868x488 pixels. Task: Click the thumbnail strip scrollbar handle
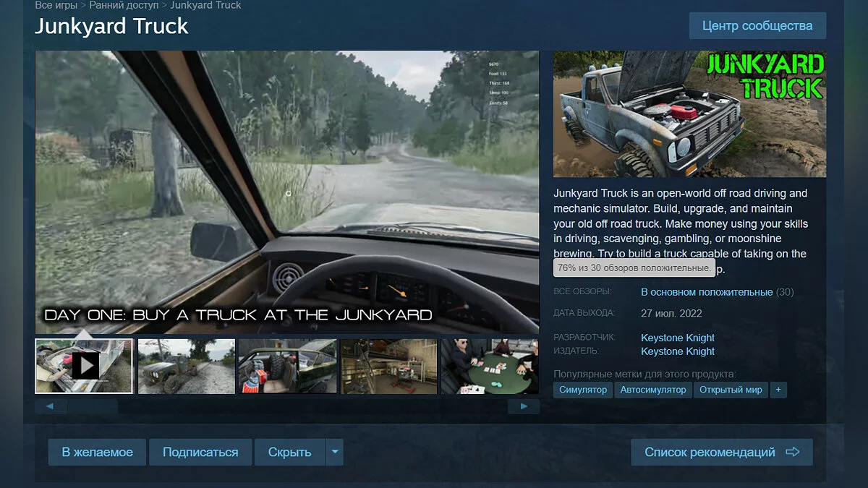(93, 406)
